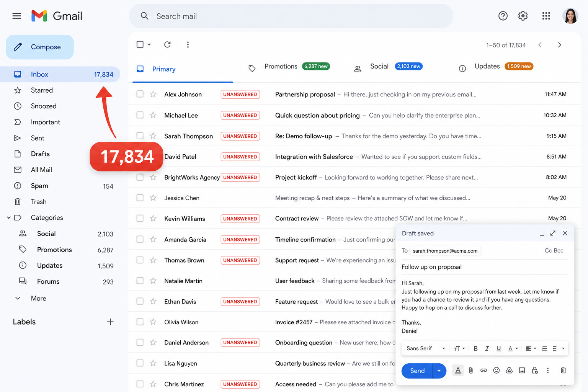Image resolution: width=588 pixels, height=392 pixels.
Task: Star Amanda Garcia's Timeline confirmation email
Action: tap(153, 239)
